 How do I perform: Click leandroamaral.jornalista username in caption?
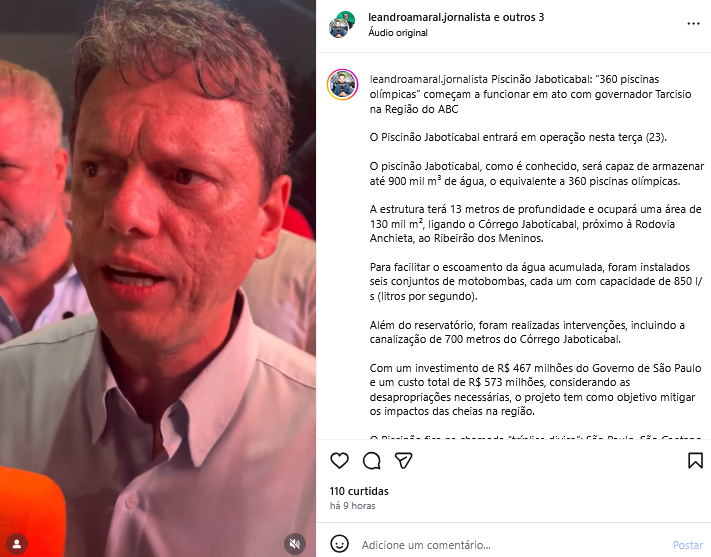[429, 79]
